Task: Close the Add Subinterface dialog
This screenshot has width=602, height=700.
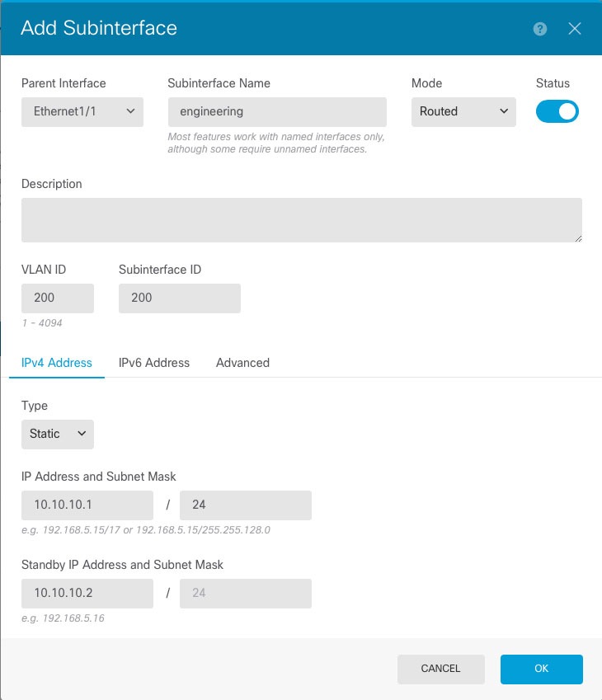Action: (575, 28)
